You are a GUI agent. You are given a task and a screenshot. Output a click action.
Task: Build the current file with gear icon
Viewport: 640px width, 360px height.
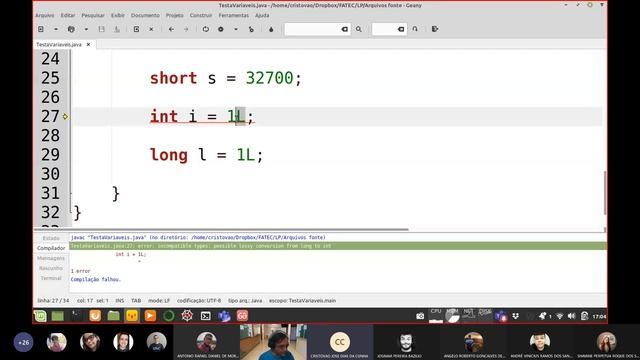pyautogui.click(x=221, y=29)
